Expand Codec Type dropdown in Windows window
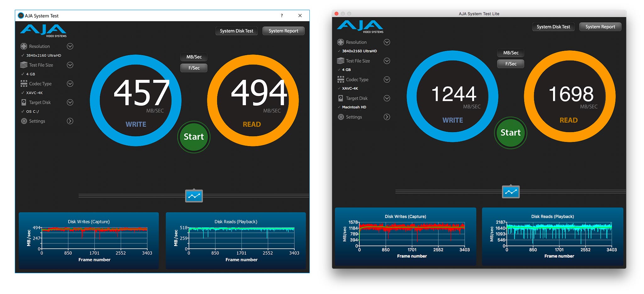The height and width of the screenshot is (294, 644). (x=70, y=84)
